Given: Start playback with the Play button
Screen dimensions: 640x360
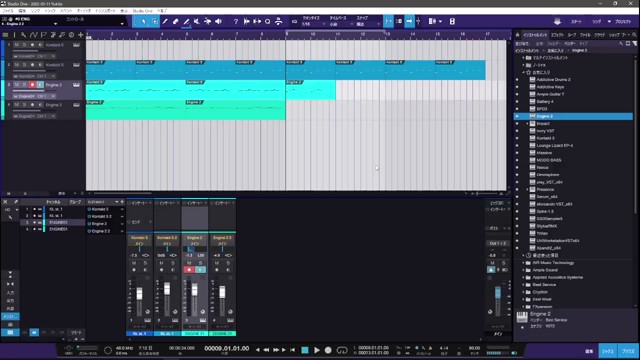Looking at the screenshot, I should (x=317, y=350).
